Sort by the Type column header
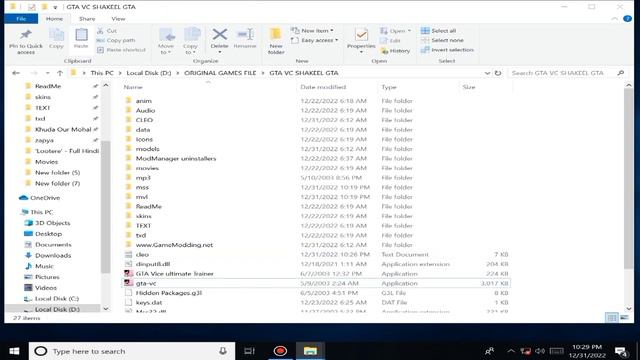This screenshot has width=640, height=360. coord(389,87)
